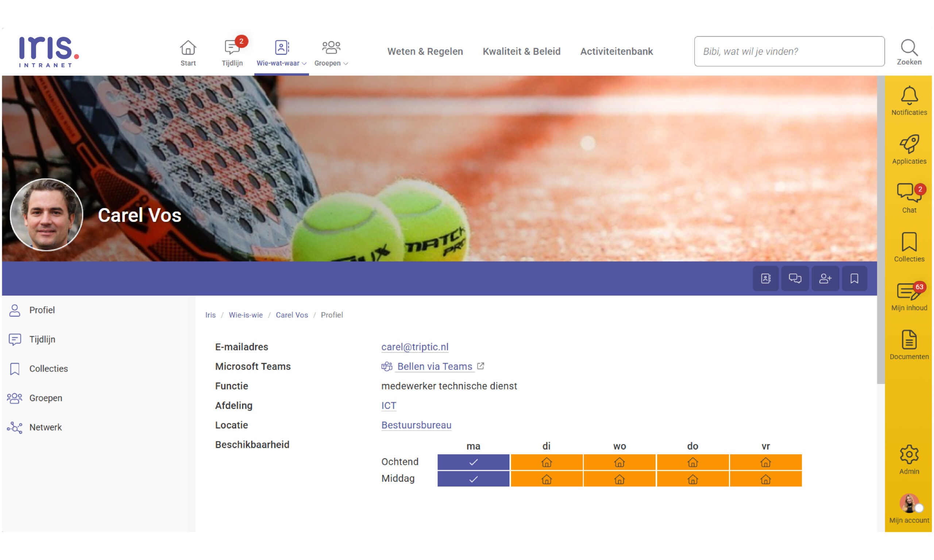The image size is (934, 560).
Task: Open the Bestuursbureau location link
Action: tap(416, 425)
